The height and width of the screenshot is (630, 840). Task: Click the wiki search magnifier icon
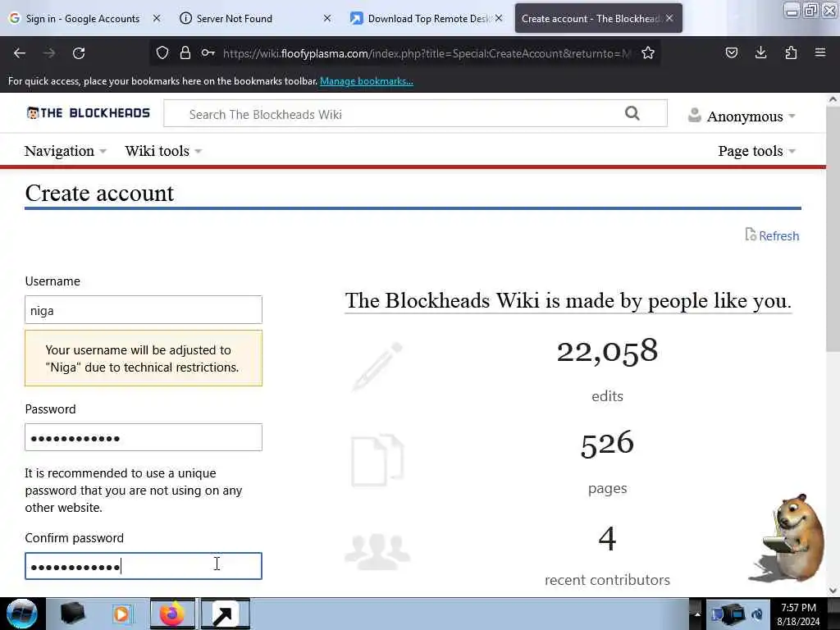[632, 113]
